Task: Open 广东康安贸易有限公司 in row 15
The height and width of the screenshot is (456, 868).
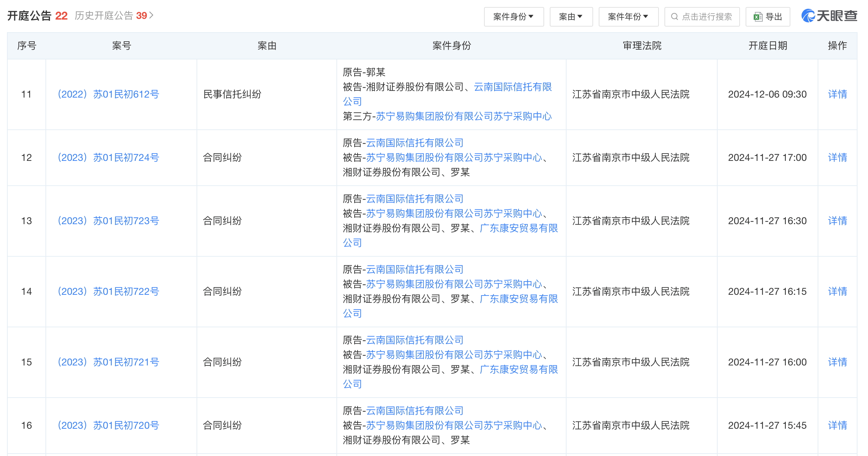Action: (519, 369)
